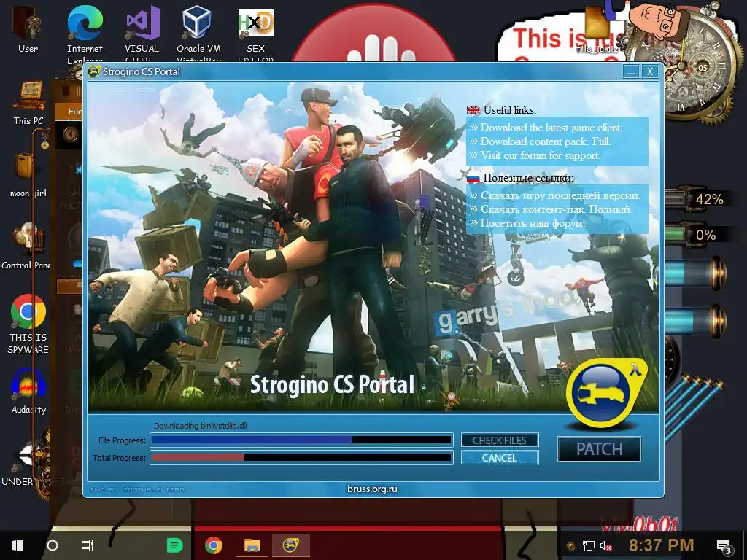Open 'Посетить наш форум' link
This screenshot has height=560, width=747.
(x=533, y=223)
